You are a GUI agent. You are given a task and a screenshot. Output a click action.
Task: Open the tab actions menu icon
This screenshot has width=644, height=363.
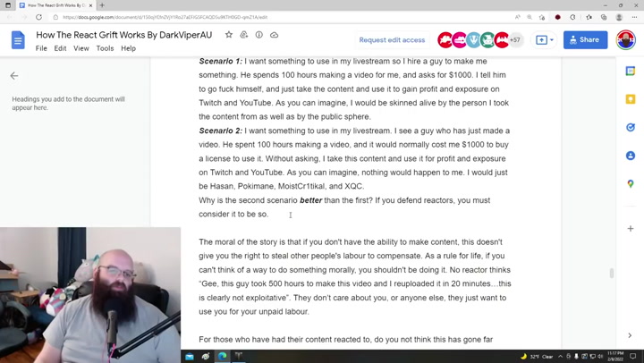click(x=8, y=5)
